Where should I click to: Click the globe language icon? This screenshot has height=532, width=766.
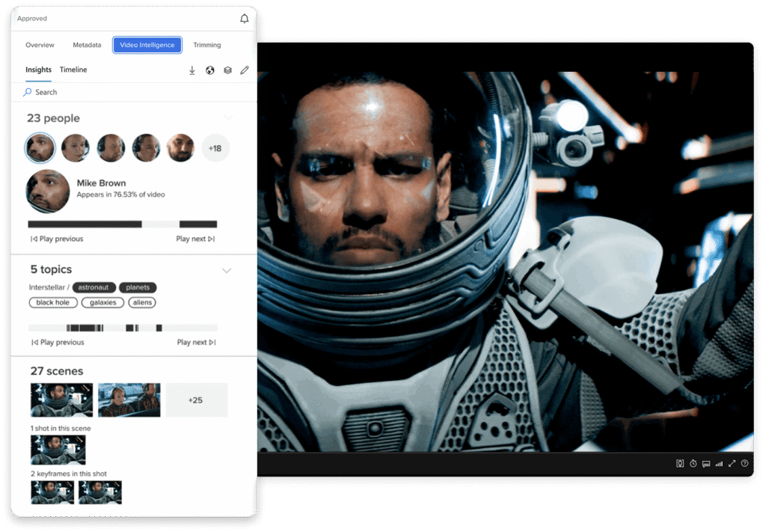[210, 70]
